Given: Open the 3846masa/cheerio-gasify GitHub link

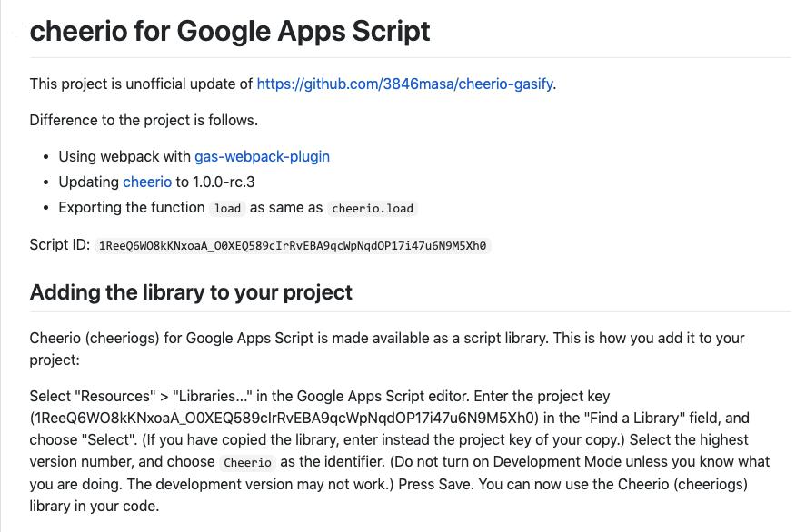Looking at the screenshot, I should [x=405, y=84].
